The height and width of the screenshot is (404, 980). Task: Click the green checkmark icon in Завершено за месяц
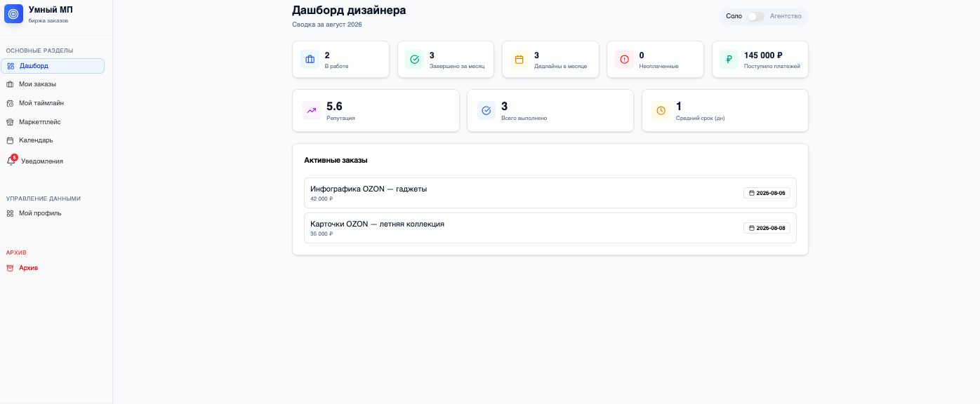pos(414,60)
